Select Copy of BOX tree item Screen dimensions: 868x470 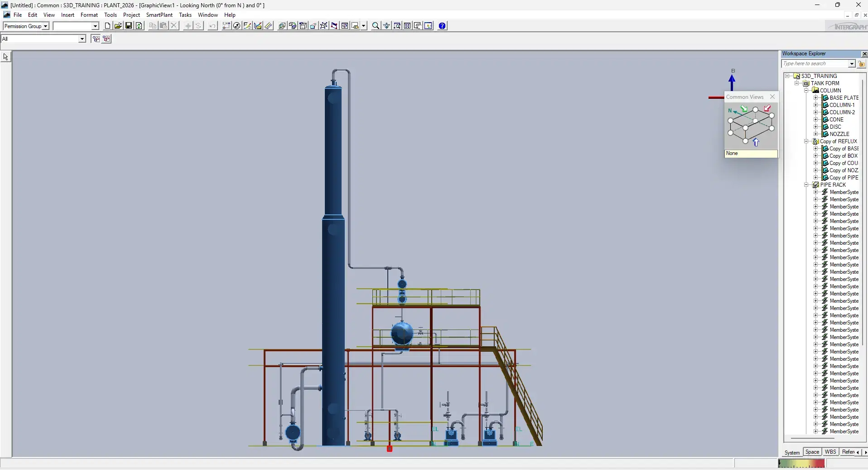click(x=844, y=156)
